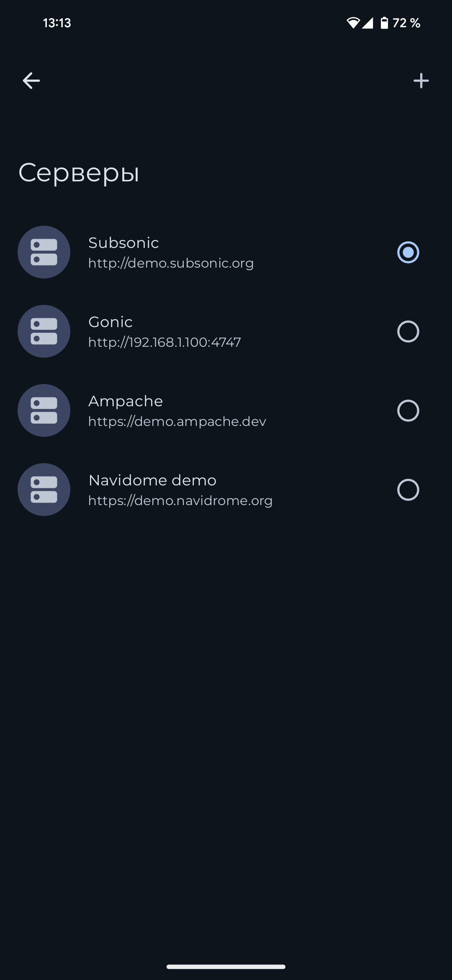452x980 pixels.
Task: Tap the battery status icon
Action: [x=384, y=23]
